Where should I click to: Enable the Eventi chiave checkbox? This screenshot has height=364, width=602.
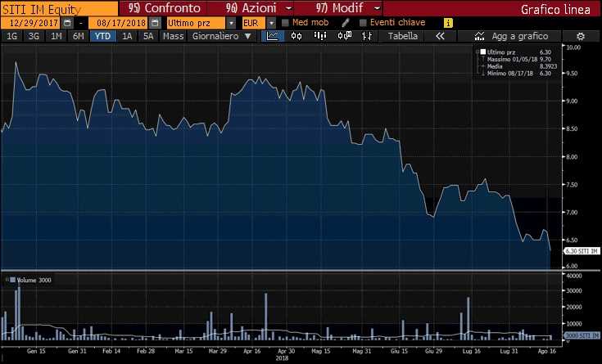[363, 23]
